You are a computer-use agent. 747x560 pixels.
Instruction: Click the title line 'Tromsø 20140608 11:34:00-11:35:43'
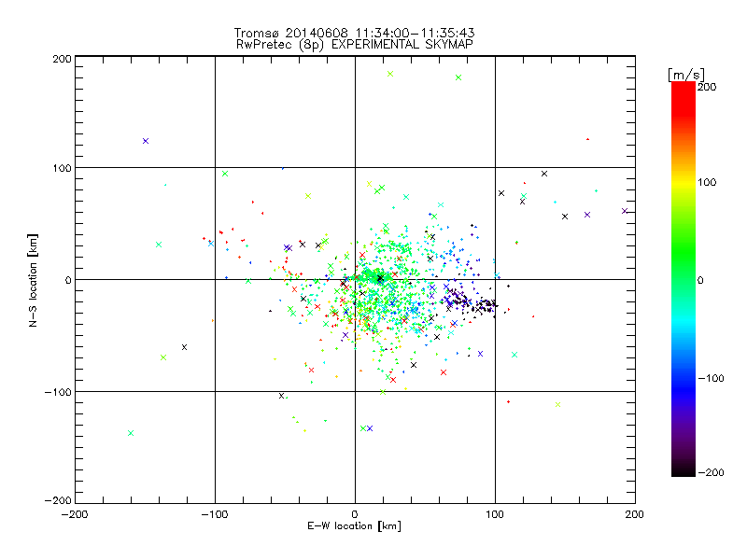click(x=354, y=33)
